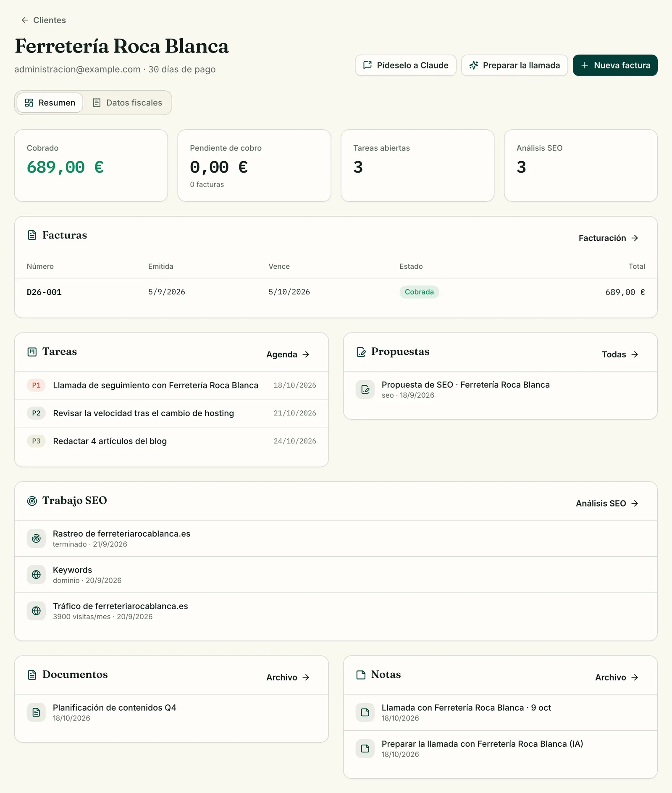Click the Cobrada status badge
This screenshot has height=793, width=672.
[419, 292]
